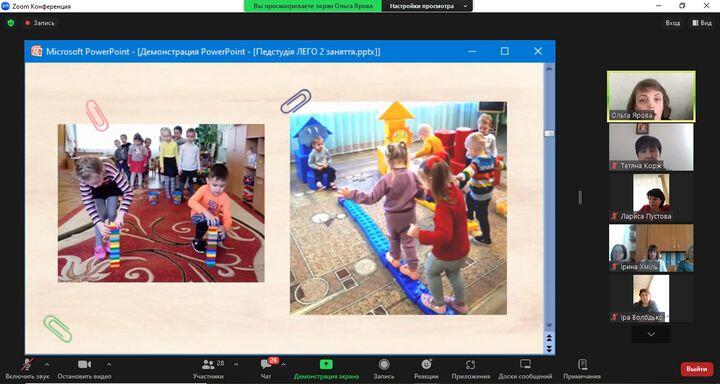This screenshot has width=720, height=384.
Task: Open Реакции reactions smiley icon
Action: pyautogui.click(x=426, y=364)
